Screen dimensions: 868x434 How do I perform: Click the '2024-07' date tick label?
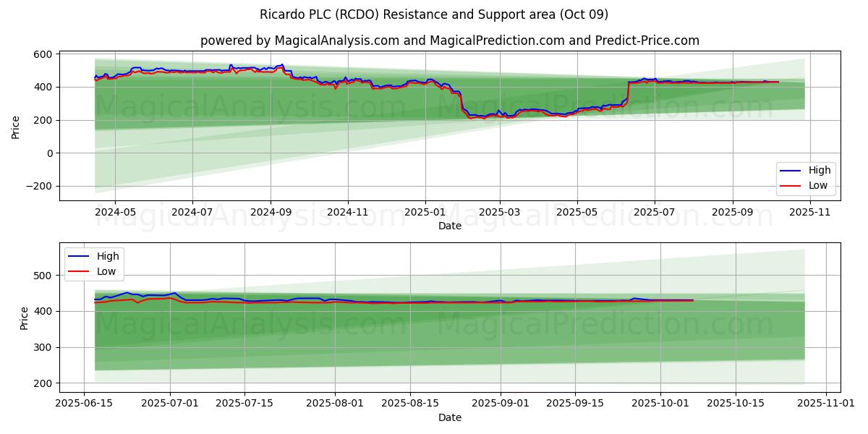[x=192, y=213]
